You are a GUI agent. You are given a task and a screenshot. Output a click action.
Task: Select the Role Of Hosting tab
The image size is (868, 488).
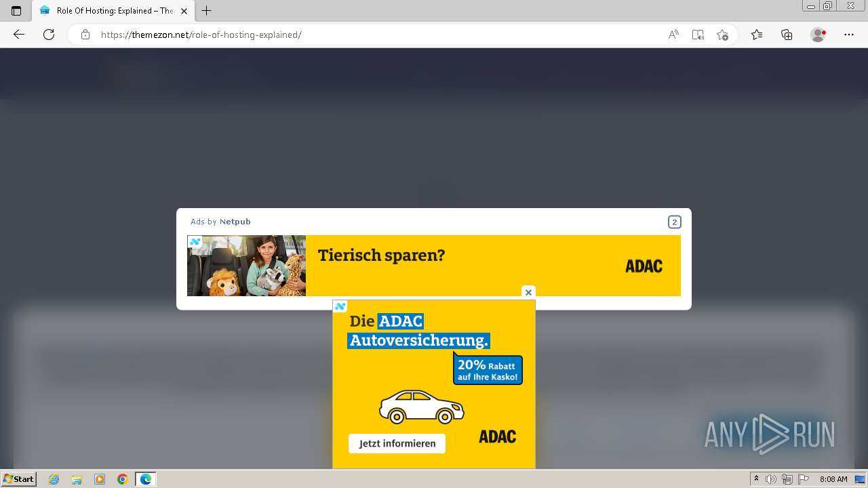(114, 11)
